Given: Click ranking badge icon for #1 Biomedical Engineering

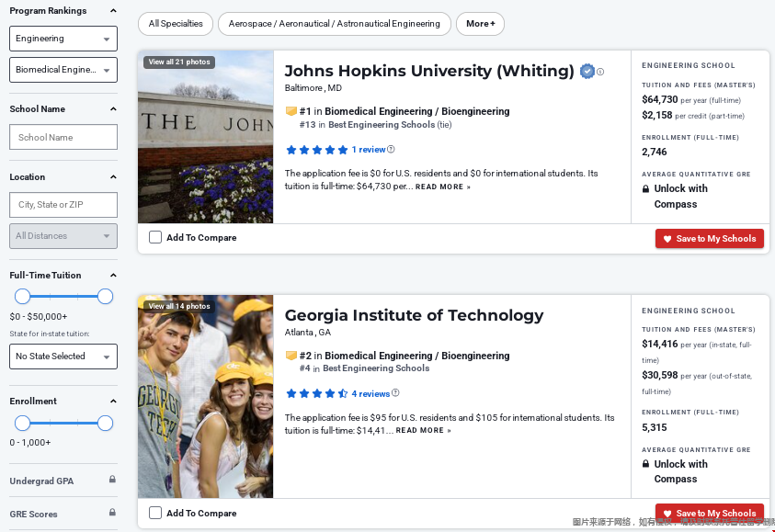Looking at the screenshot, I should tap(291, 111).
